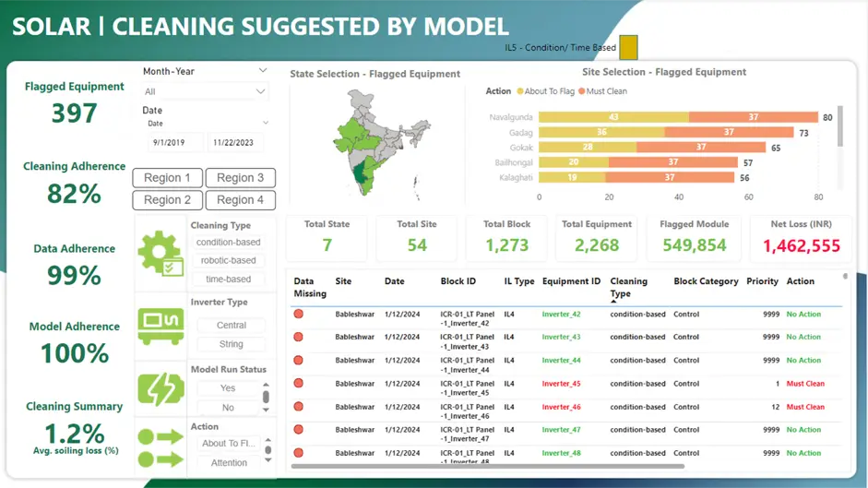Click the Model Run Status battery icon
The width and height of the screenshot is (868, 488).
[161, 389]
